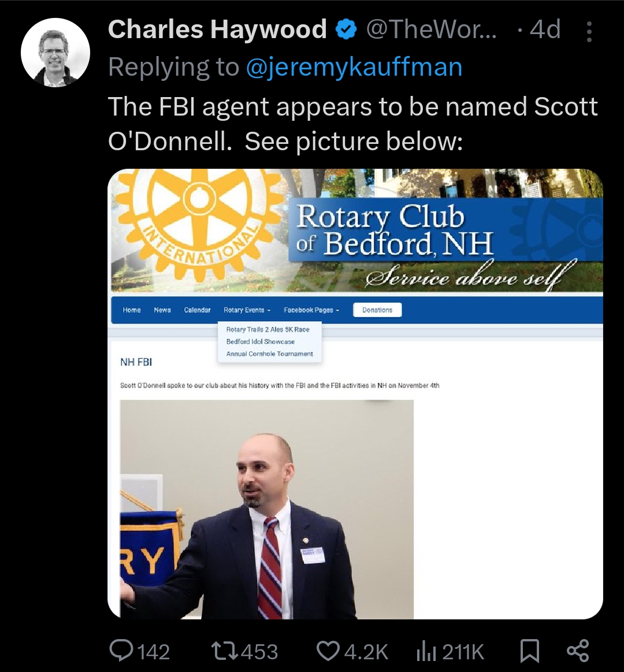Bookmark this tweet

(x=529, y=651)
